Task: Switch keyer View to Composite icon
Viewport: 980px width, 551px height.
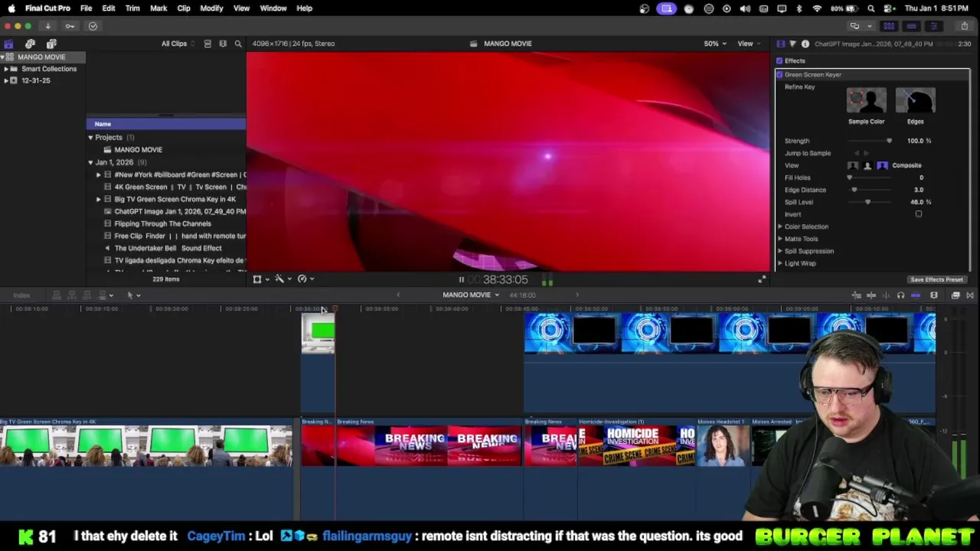Action: (x=882, y=165)
